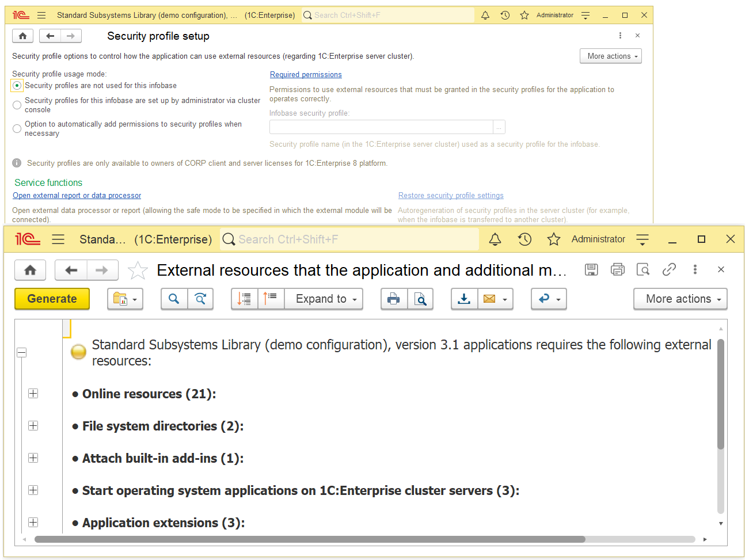Expand File system directories (2) group
749x560 pixels.
pos(33,426)
